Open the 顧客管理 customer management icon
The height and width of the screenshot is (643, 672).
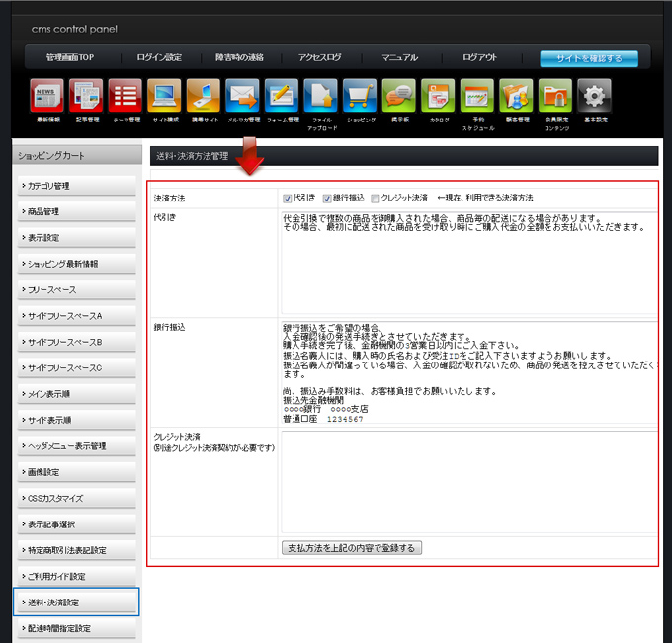(x=516, y=97)
